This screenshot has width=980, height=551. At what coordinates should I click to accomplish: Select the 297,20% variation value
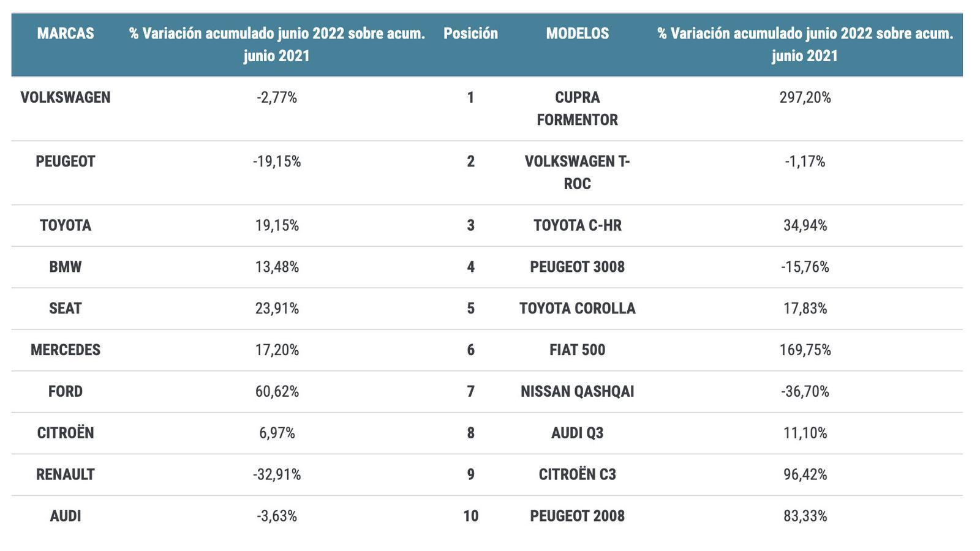[805, 97]
